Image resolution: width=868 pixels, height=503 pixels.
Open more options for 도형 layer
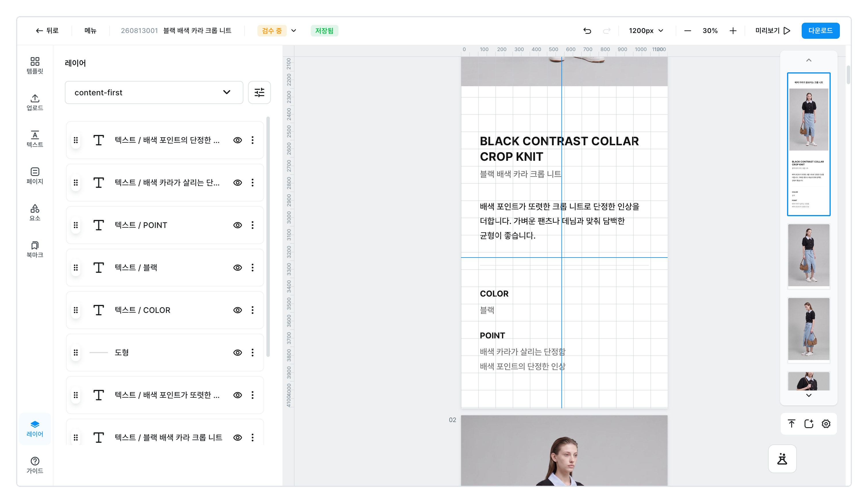click(x=253, y=353)
